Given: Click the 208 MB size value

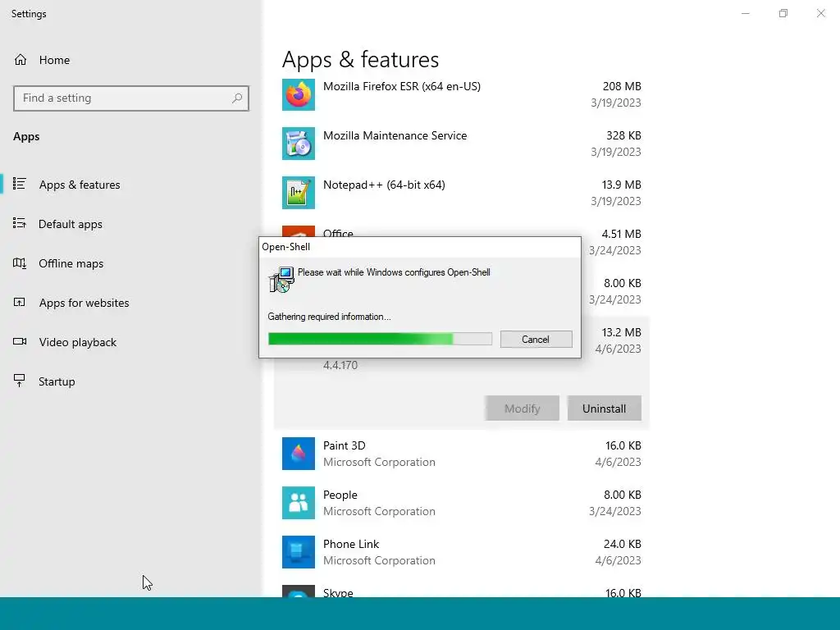Looking at the screenshot, I should [x=622, y=86].
